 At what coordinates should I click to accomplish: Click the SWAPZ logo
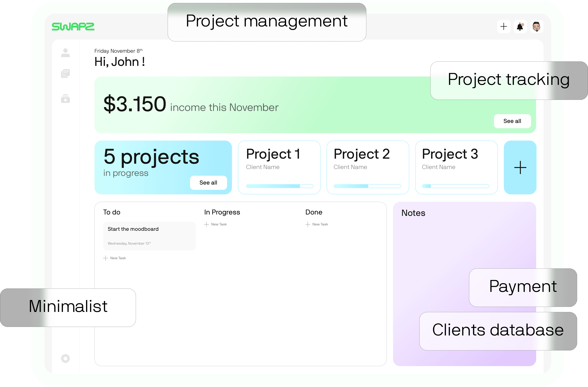73,27
